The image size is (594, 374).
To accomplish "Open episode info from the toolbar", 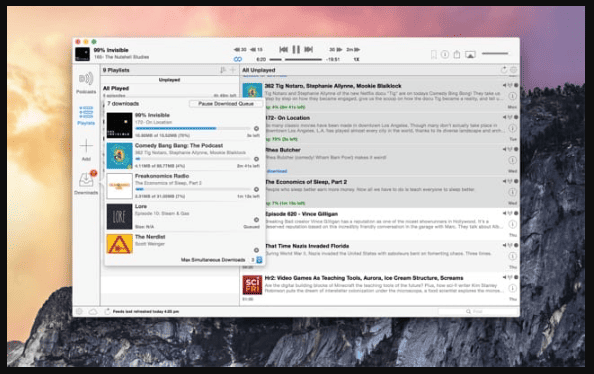I will [x=445, y=55].
